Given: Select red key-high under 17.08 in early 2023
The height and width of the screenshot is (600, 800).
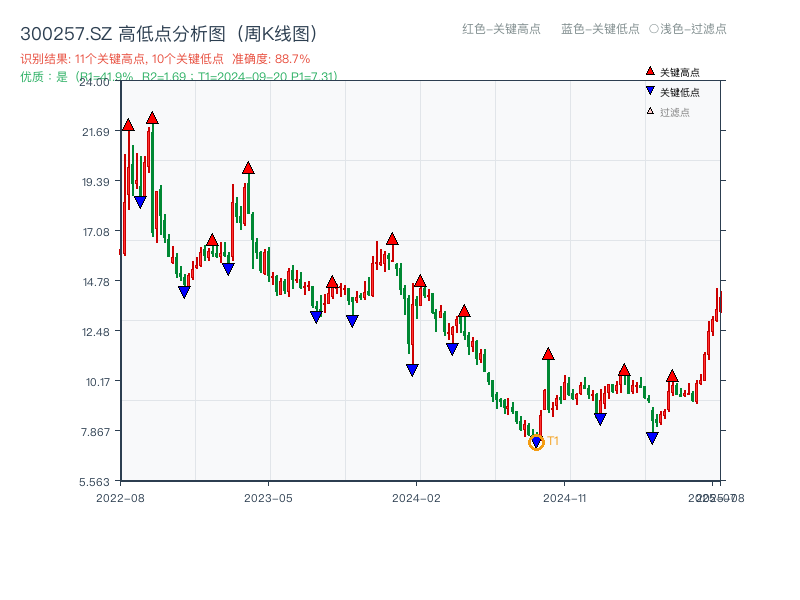Looking at the screenshot, I should (x=212, y=240).
